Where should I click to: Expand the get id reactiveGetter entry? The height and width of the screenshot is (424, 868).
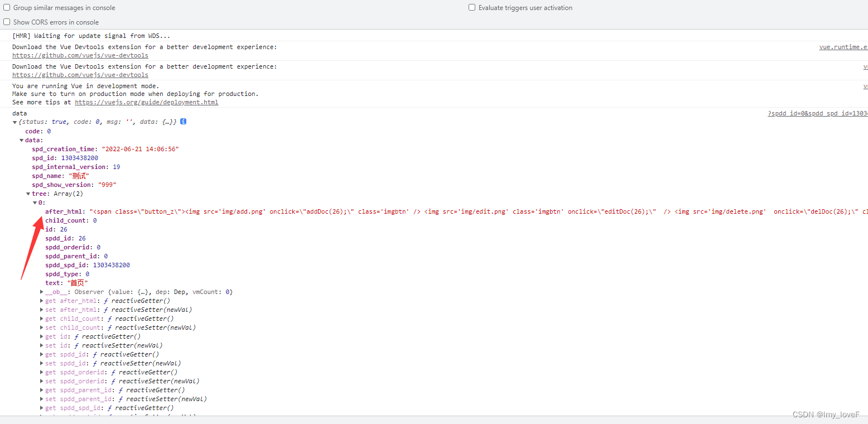pos(42,336)
